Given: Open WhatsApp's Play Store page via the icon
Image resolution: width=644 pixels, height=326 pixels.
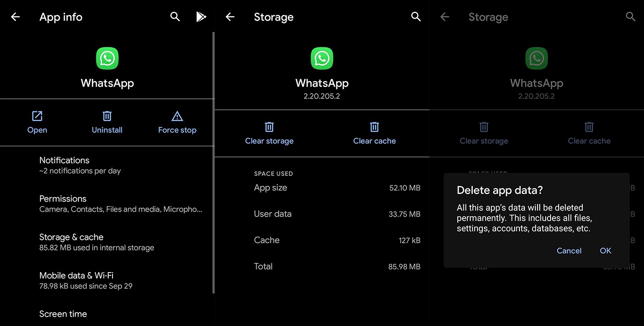Looking at the screenshot, I should tap(201, 17).
